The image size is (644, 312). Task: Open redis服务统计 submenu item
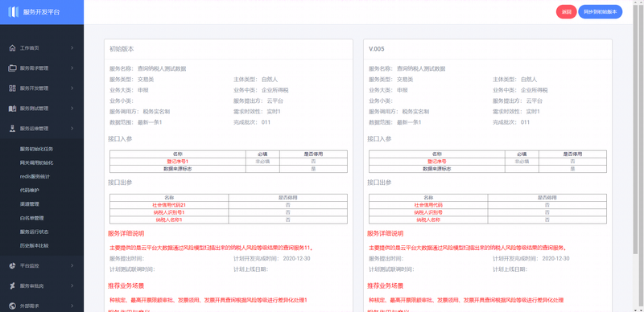pyautogui.click(x=35, y=177)
